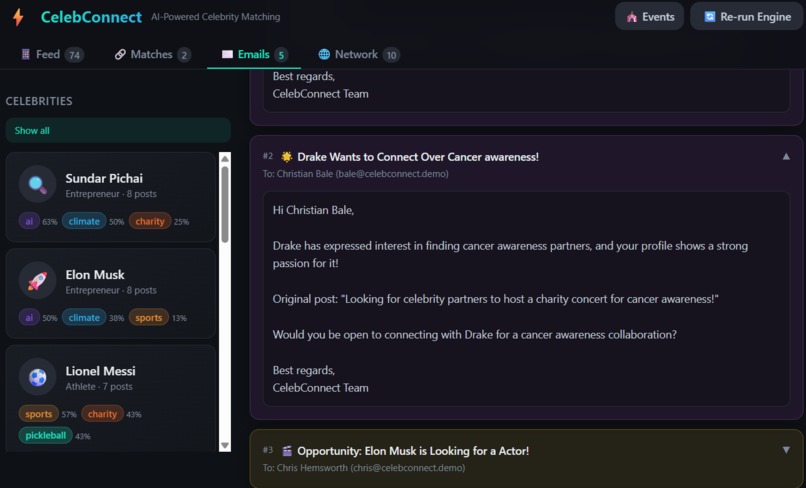
Task: Click Sundar Pichai's ai tag
Action: click(29, 222)
